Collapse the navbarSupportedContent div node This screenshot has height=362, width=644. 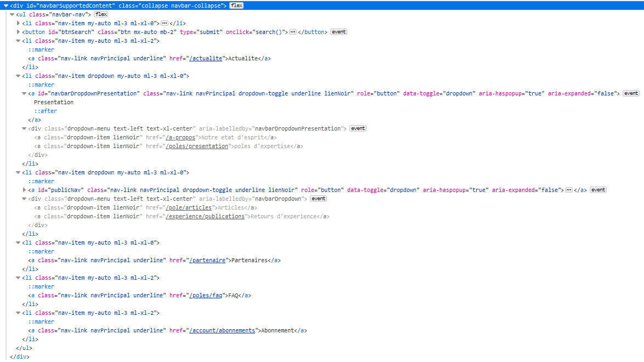(5, 5)
